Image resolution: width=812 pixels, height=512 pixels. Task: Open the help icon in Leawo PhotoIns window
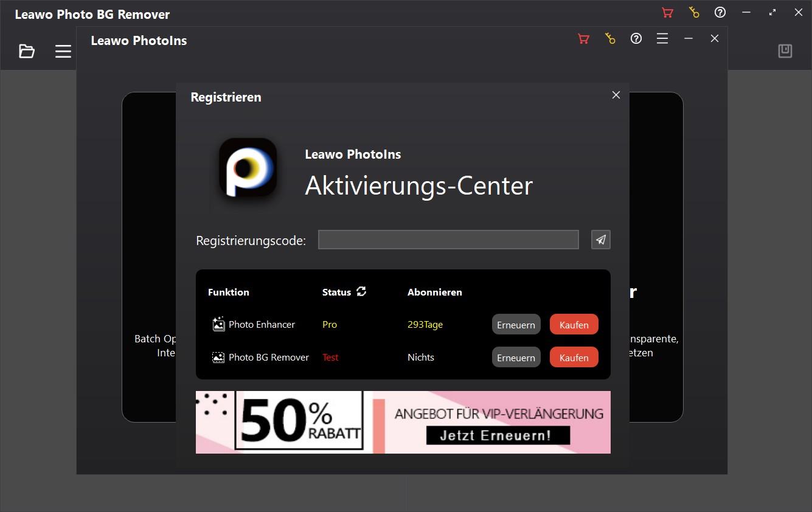[x=636, y=39]
